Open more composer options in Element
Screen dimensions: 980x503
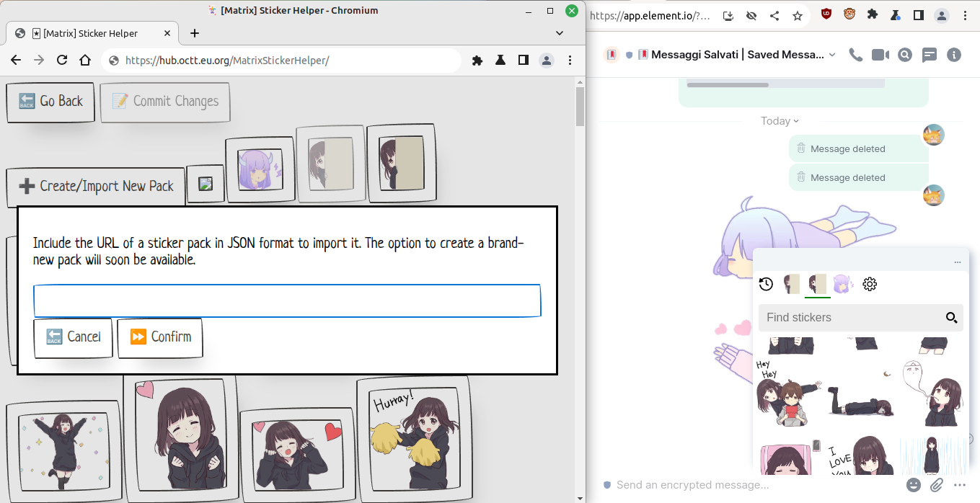959,485
